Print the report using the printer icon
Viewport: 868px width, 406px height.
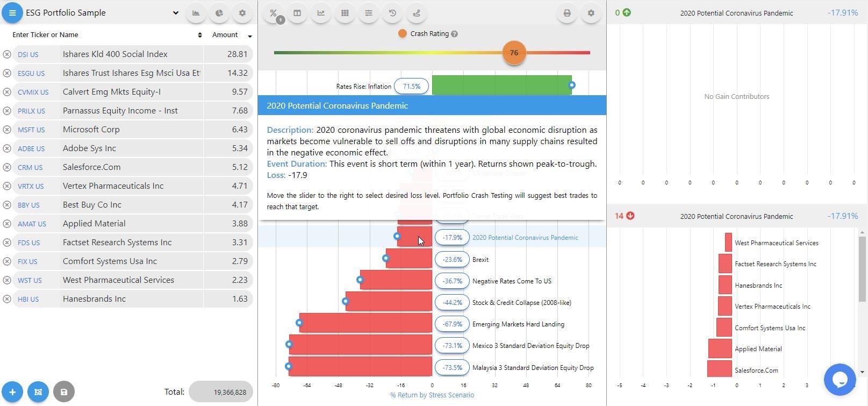(x=567, y=13)
